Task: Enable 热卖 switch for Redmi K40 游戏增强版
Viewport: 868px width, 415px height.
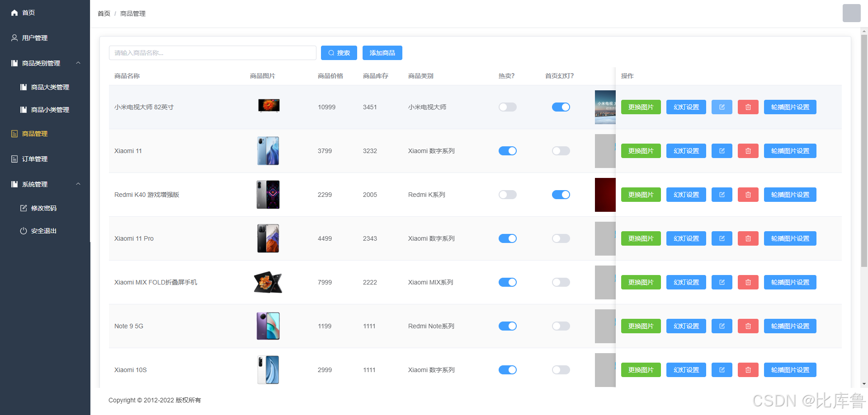Action: [507, 195]
